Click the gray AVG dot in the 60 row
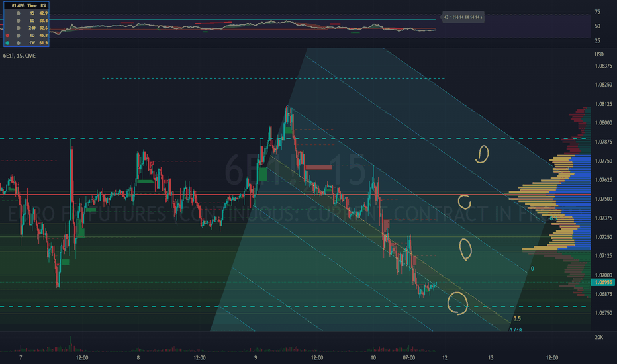The height and width of the screenshot is (364, 617). [18, 21]
